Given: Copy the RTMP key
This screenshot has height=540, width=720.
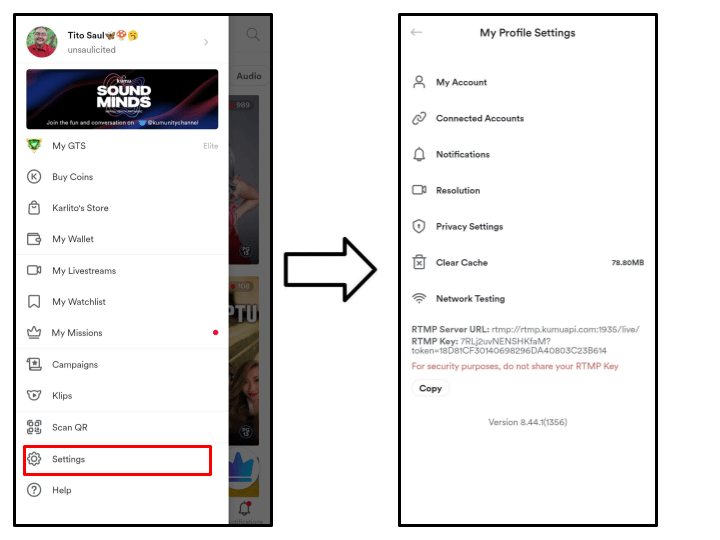Looking at the screenshot, I should [x=430, y=388].
